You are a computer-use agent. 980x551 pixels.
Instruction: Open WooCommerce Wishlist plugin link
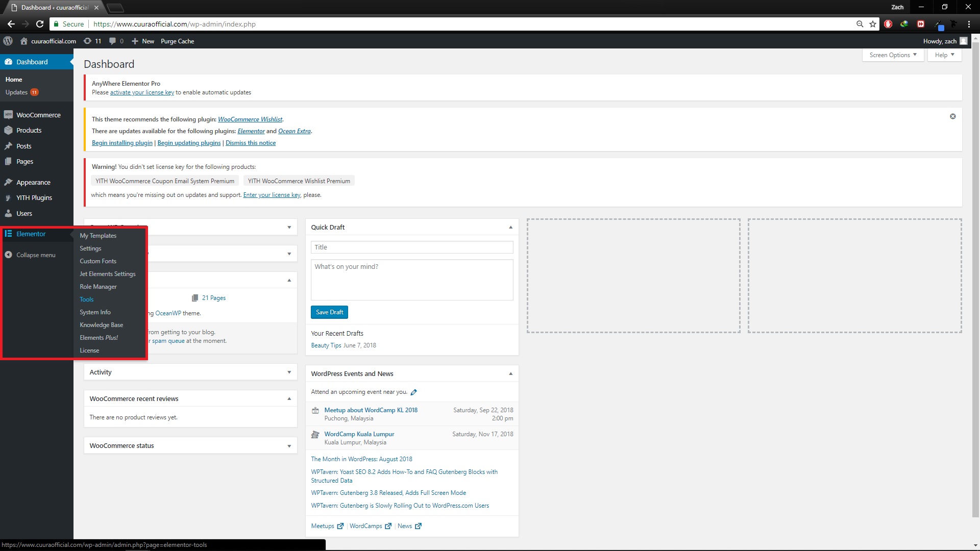pyautogui.click(x=250, y=119)
